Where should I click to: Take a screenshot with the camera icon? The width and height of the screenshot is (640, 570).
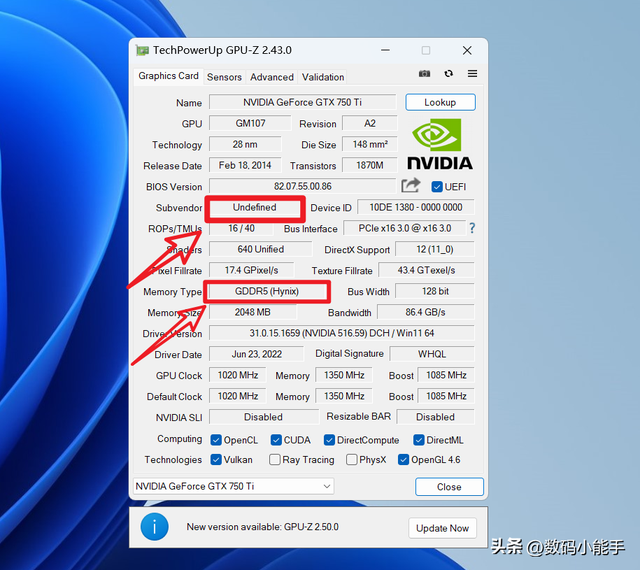pyautogui.click(x=424, y=73)
